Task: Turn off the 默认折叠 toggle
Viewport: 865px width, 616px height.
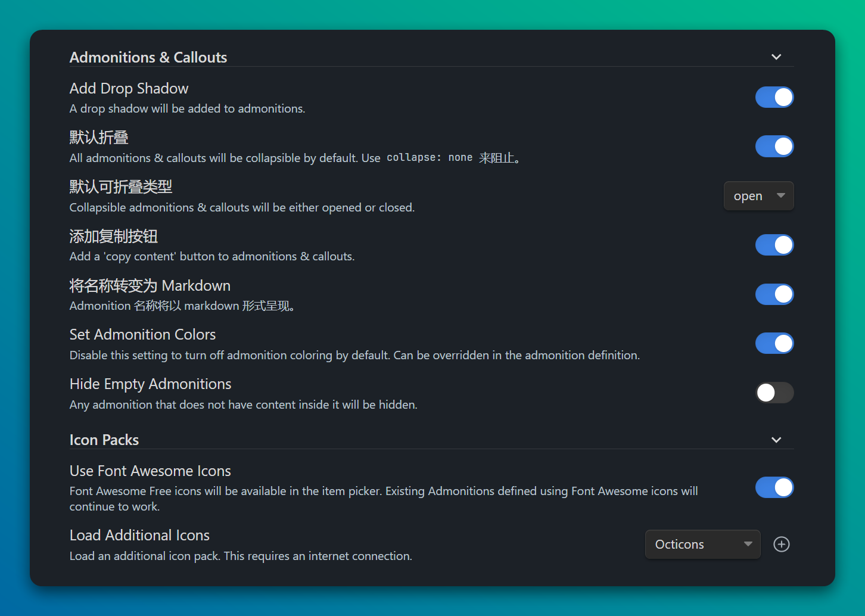Action: tap(774, 147)
